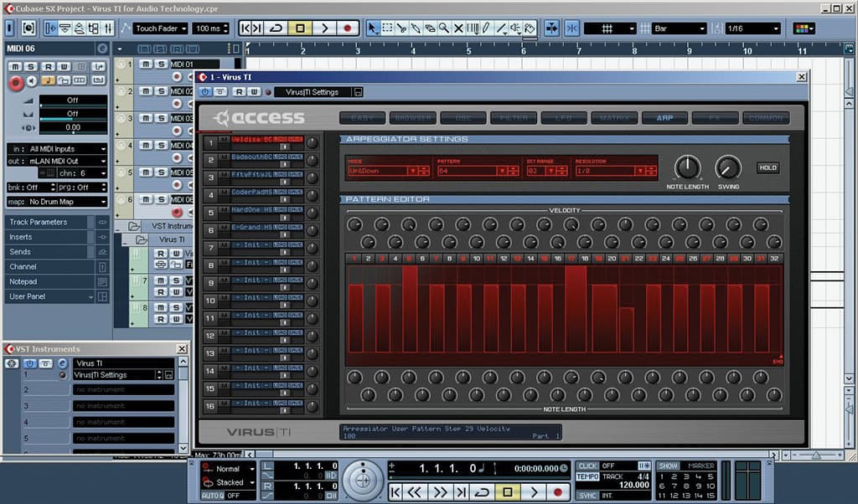The height and width of the screenshot is (504, 858).
Task: Select the Glue tool in toolbar
Action: pyautogui.click(x=416, y=28)
